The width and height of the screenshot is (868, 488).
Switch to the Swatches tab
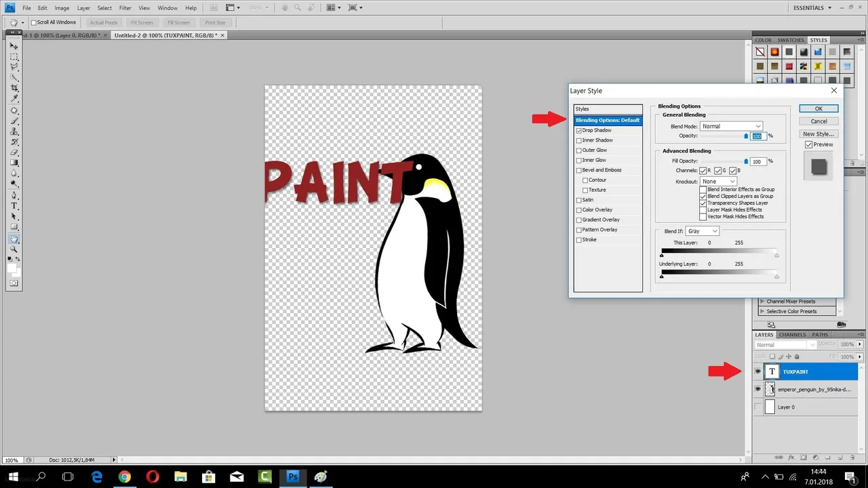point(791,40)
